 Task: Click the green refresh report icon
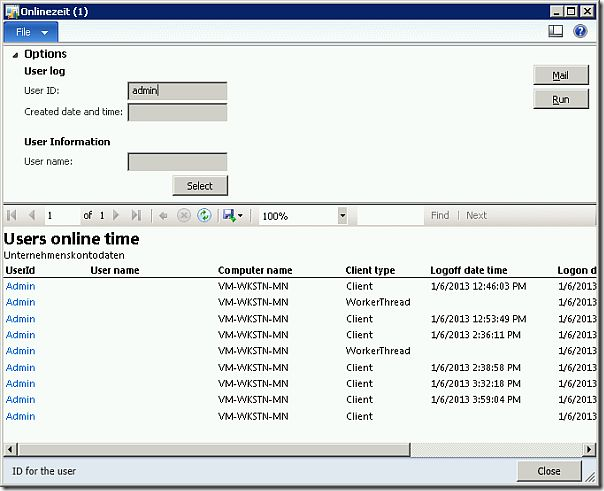204,215
